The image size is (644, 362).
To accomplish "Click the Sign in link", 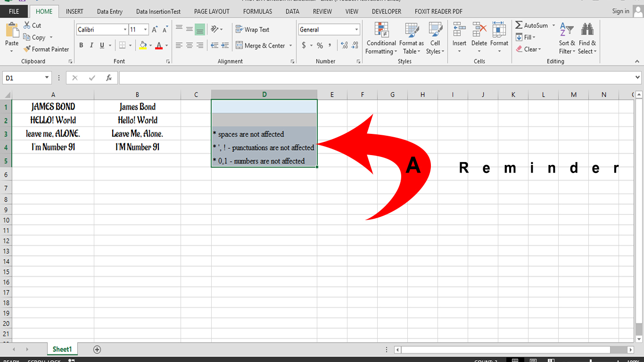I will pos(620,11).
